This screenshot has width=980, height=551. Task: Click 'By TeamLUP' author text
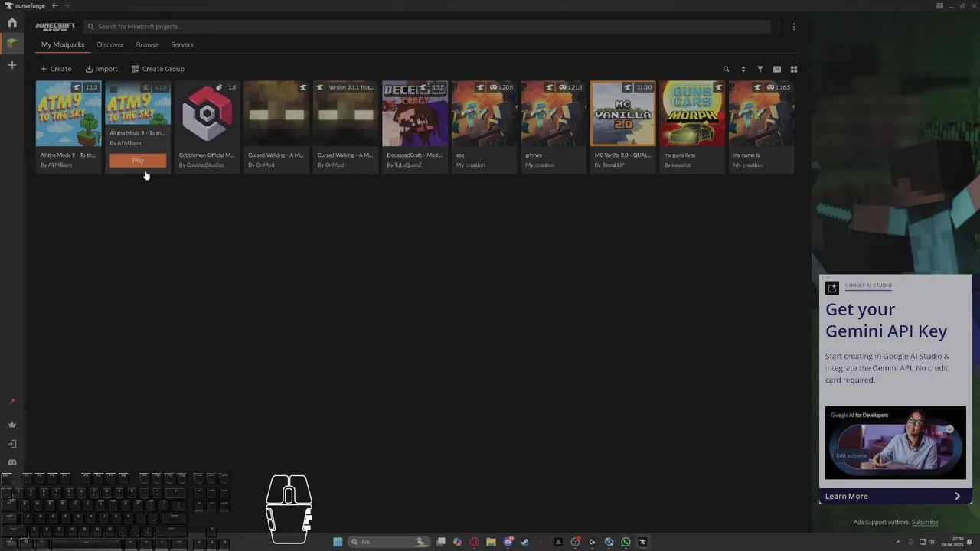pyautogui.click(x=609, y=165)
